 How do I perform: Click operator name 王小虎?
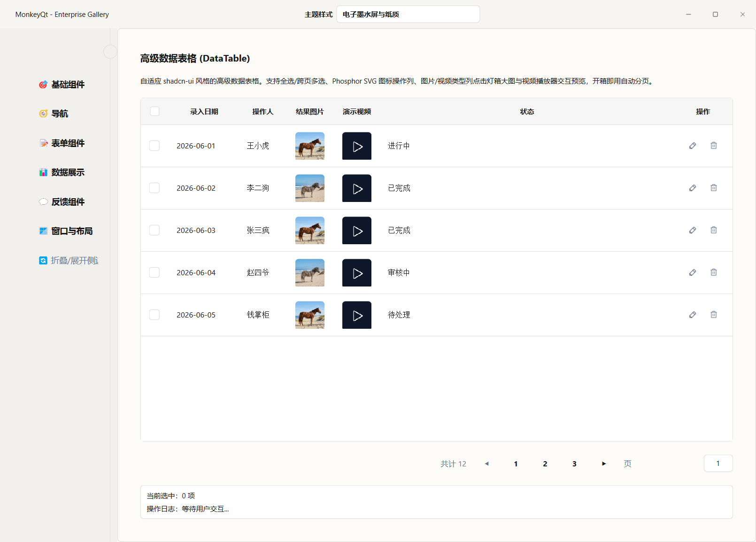[x=258, y=146]
